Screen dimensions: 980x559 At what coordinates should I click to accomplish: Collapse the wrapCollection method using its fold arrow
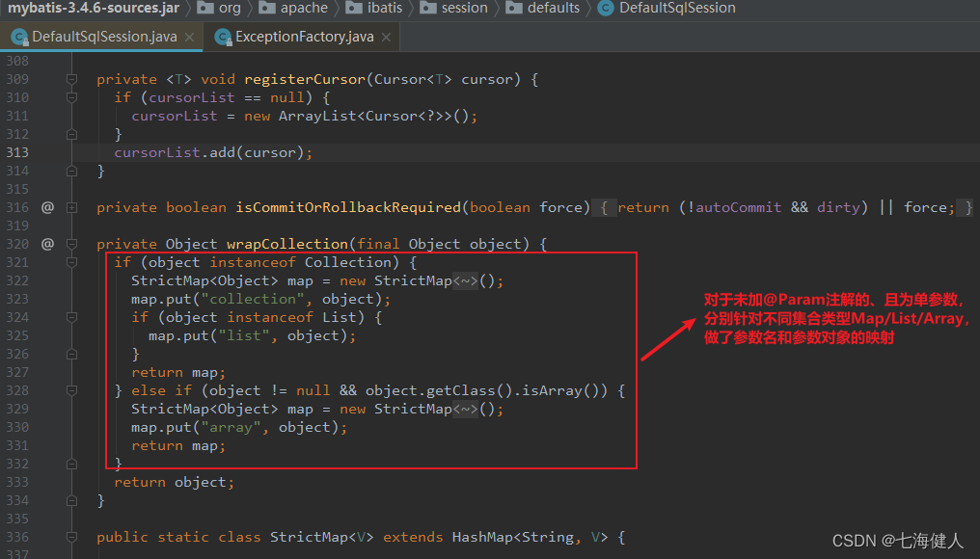point(70,243)
